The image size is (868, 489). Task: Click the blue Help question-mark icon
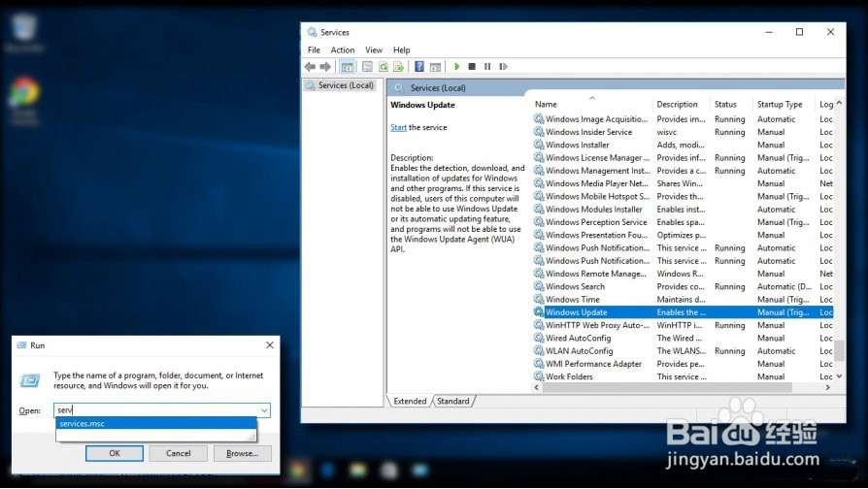[419, 67]
